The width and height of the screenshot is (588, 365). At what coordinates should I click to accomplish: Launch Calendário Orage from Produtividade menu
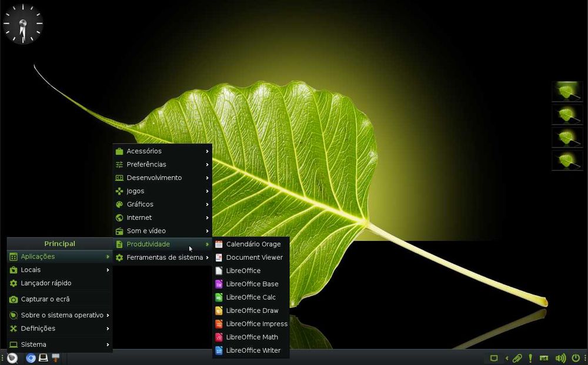pyautogui.click(x=251, y=244)
